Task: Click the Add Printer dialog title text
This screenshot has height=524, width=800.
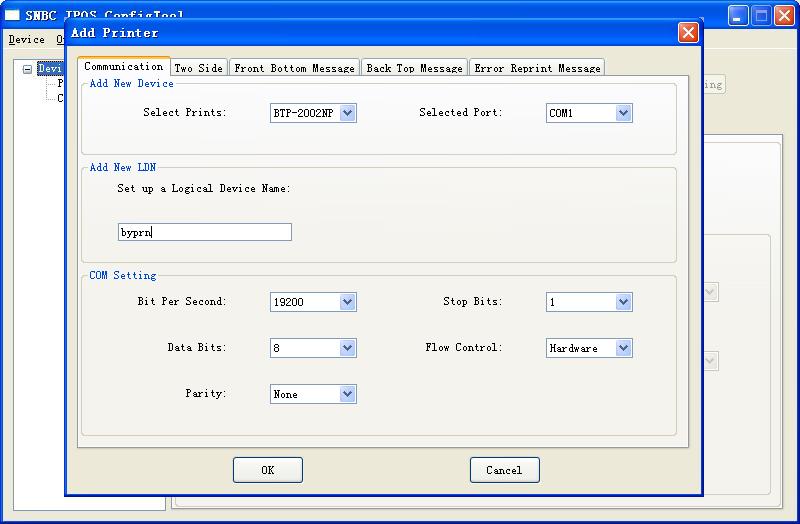Action: click(x=115, y=33)
